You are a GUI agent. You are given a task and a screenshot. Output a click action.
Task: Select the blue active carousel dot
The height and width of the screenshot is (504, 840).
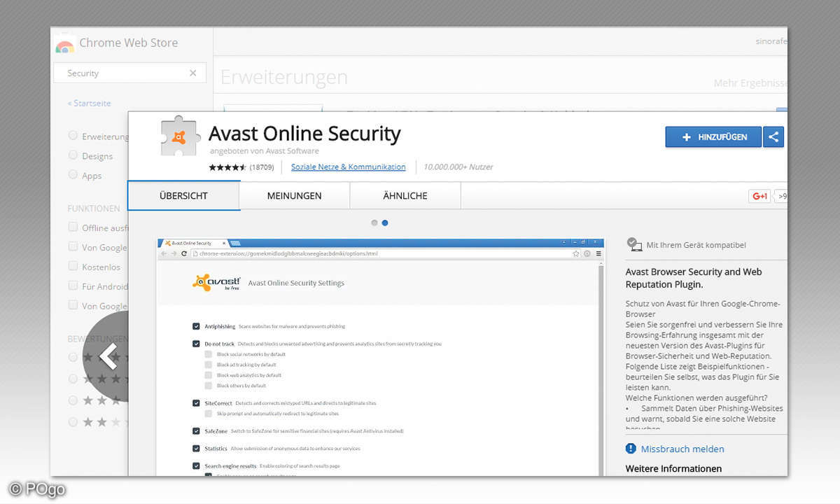[x=385, y=223]
